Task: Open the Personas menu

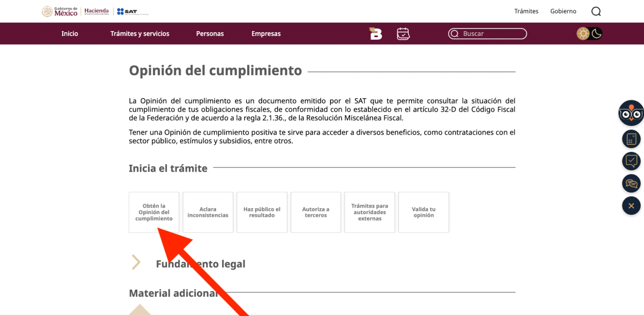Action: coord(210,34)
